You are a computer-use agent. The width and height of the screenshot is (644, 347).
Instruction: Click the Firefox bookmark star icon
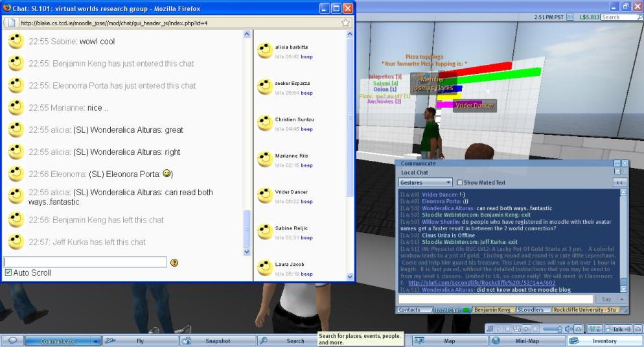pos(346,23)
